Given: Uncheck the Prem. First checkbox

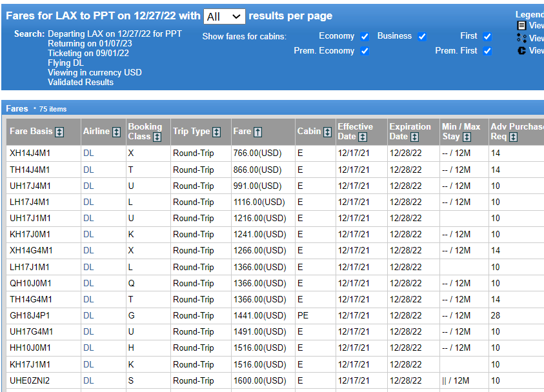Looking at the screenshot, I should [x=487, y=51].
